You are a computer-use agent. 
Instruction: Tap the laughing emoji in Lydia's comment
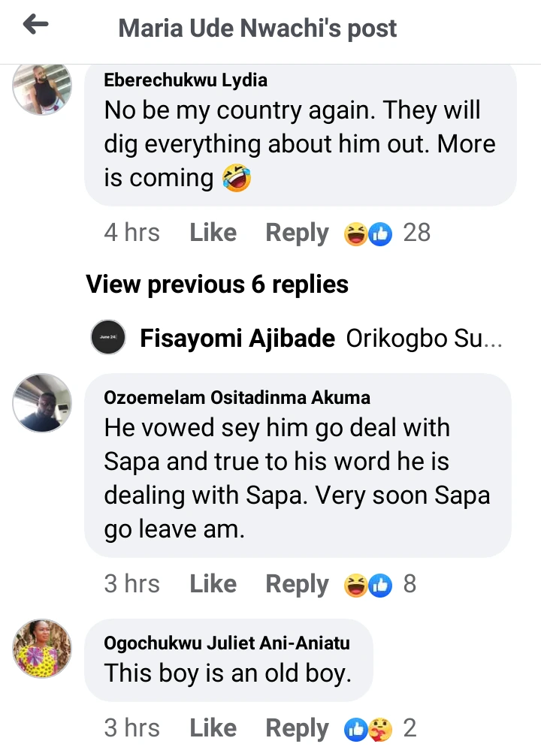pos(236,179)
